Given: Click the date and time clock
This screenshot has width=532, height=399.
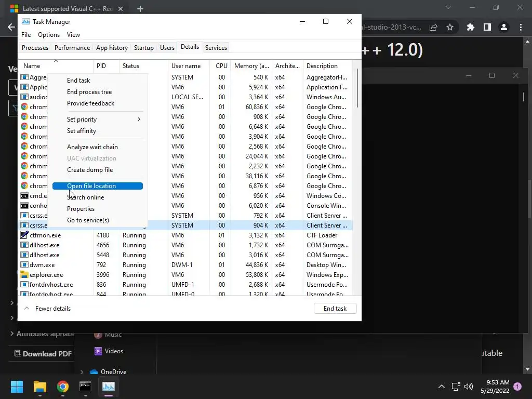Looking at the screenshot, I should (495, 387).
